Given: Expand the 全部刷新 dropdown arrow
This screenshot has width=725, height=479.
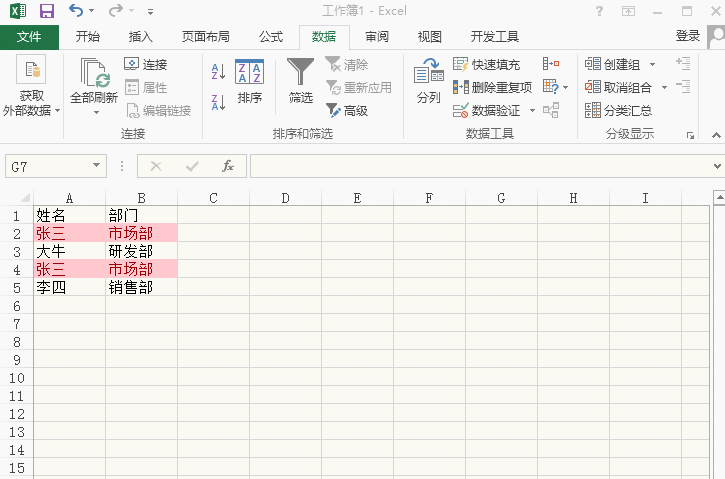Looking at the screenshot, I should point(96,112).
